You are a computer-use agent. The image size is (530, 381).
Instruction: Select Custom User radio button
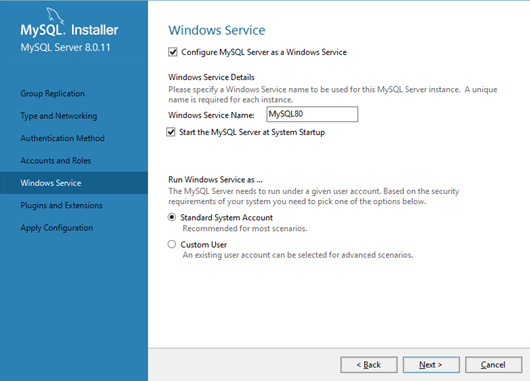point(172,244)
